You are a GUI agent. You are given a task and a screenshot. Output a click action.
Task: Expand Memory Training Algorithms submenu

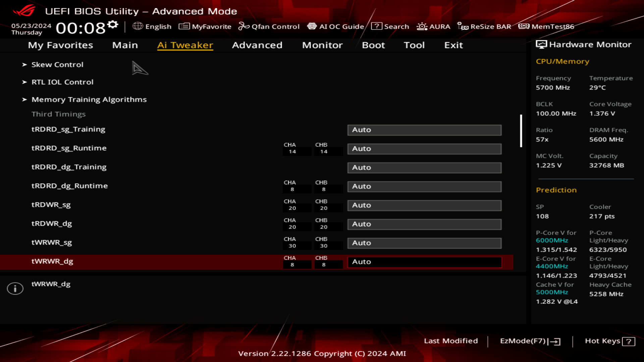click(89, 100)
